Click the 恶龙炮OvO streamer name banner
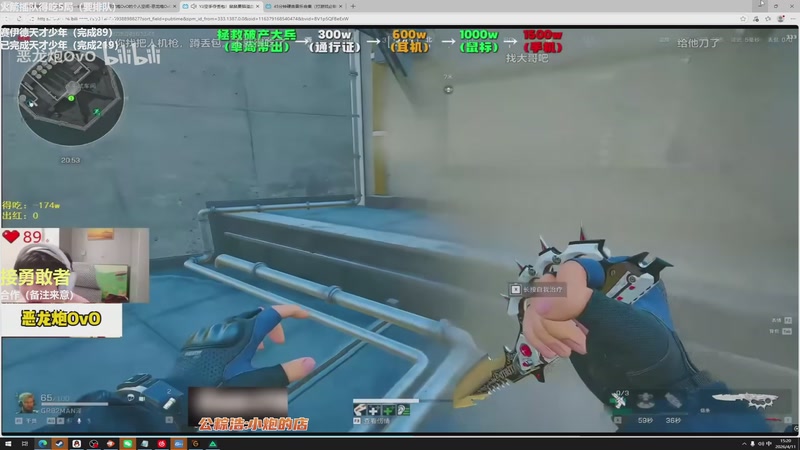The image size is (800, 450). click(61, 319)
